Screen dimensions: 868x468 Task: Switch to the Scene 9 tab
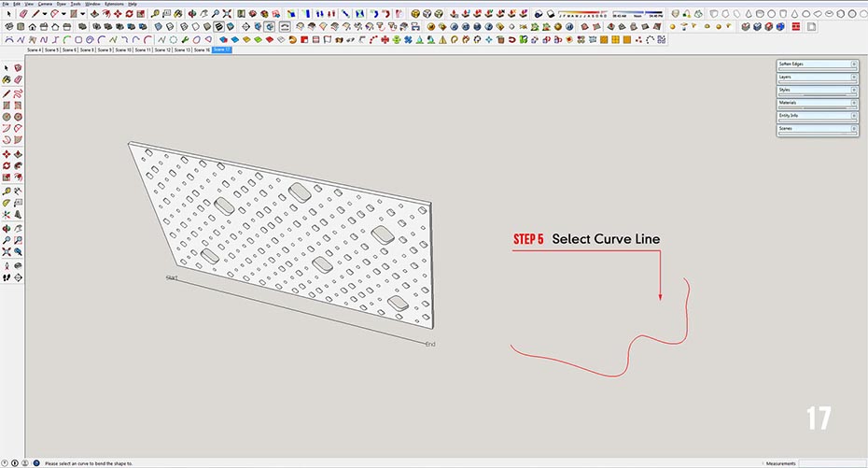pyautogui.click(x=104, y=50)
